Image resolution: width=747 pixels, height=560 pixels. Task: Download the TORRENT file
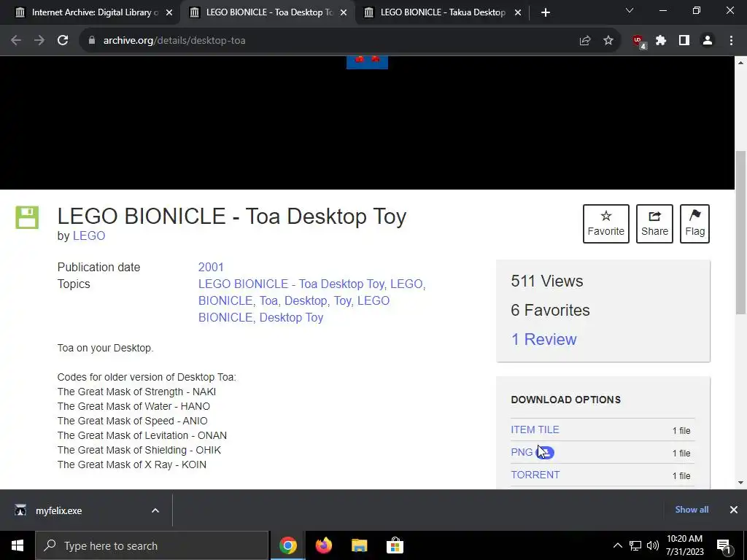(535, 475)
